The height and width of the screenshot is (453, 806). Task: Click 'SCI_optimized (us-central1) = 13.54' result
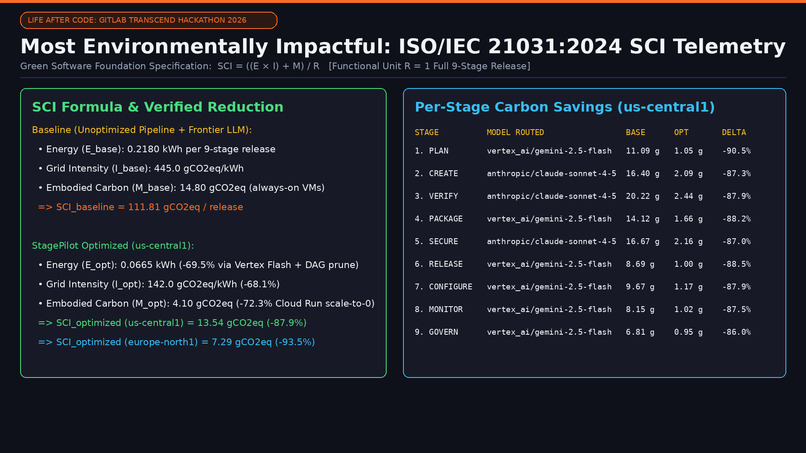[x=172, y=323]
